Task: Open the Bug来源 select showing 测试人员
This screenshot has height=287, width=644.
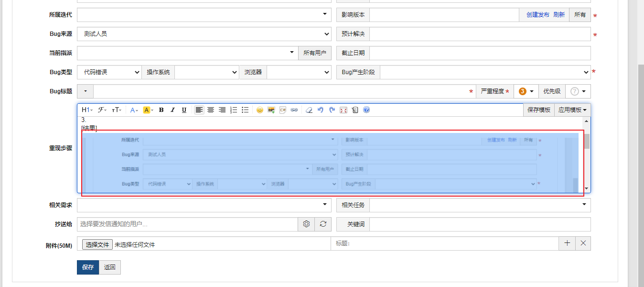Action: [x=204, y=34]
